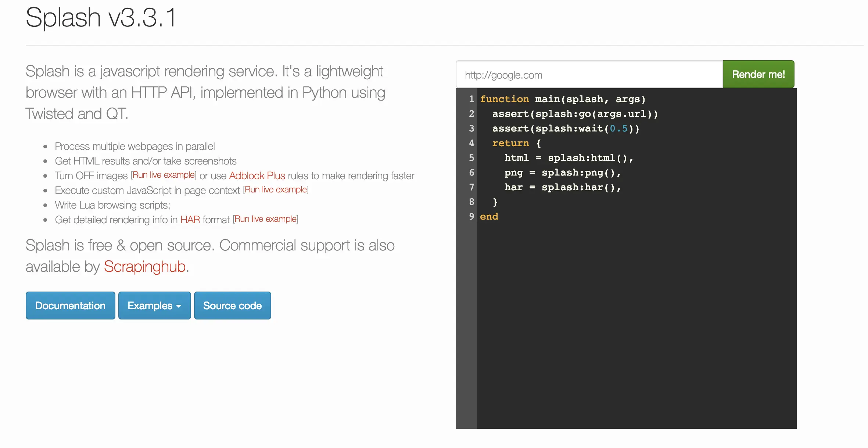Click the 'end' keyword on line 9
Viewport: 868px width, 448px height.
click(489, 217)
